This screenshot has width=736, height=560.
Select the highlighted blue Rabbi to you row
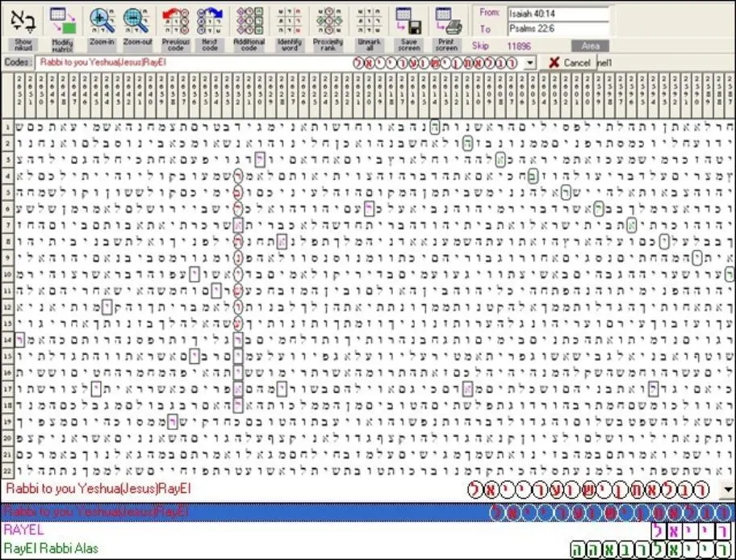point(368,512)
